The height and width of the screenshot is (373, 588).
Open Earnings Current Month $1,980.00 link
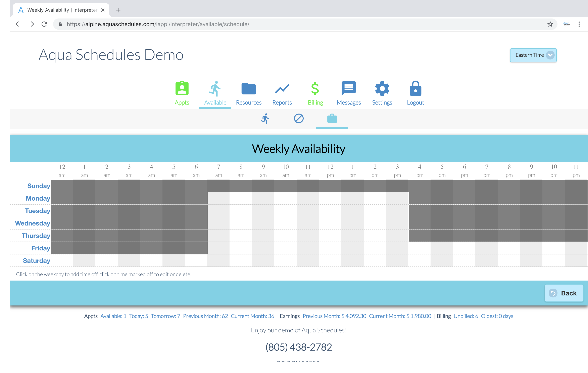click(x=400, y=316)
